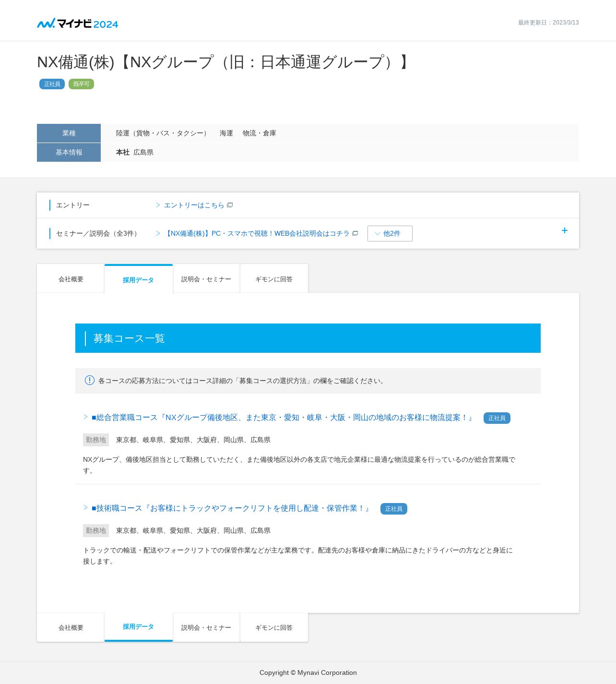
Task: Click the 海運 industry text
Action: (x=226, y=133)
